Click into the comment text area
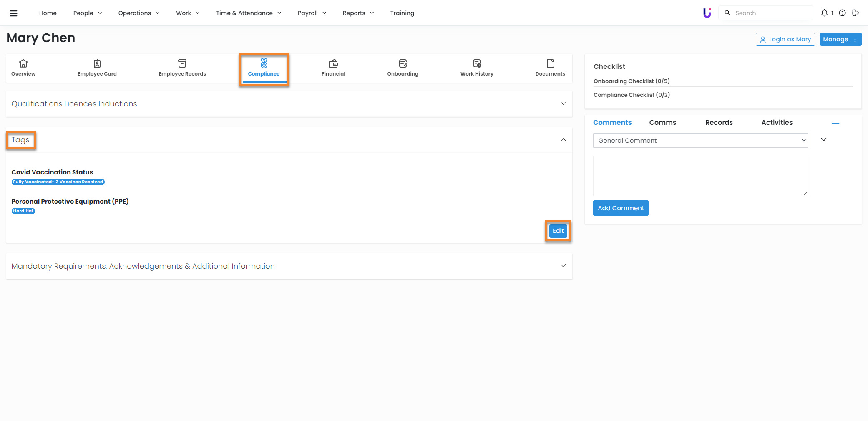This screenshot has height=421, width=868. tap(700, 176)
